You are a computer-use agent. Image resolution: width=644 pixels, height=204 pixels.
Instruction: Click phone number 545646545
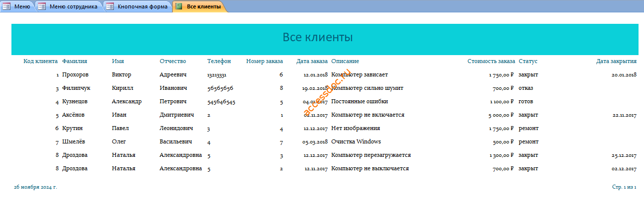coord(221,101)
